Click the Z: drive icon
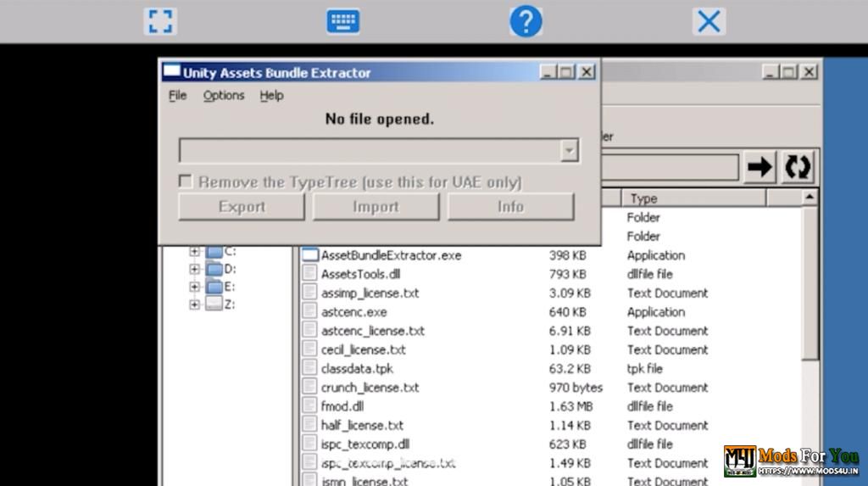The width and height of the screenshot is (868, 486). click(214, 304)
